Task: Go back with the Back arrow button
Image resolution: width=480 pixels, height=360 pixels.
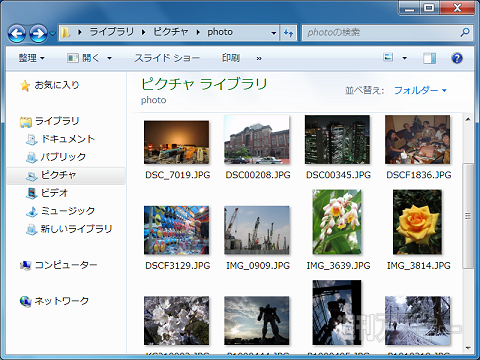Action: click(17, 33)
